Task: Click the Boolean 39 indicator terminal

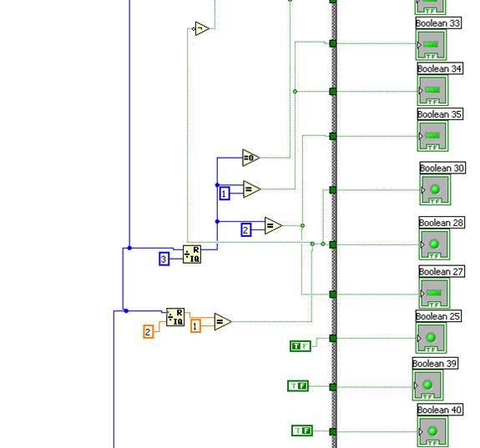Action: pyautogui.click(x=427, y=385)
